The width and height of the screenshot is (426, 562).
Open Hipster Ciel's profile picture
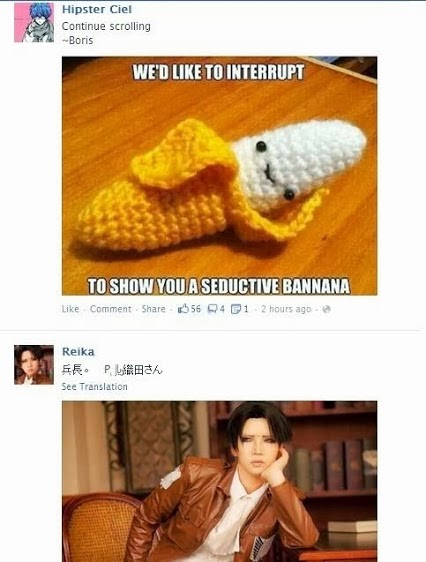tap(34, 22)
